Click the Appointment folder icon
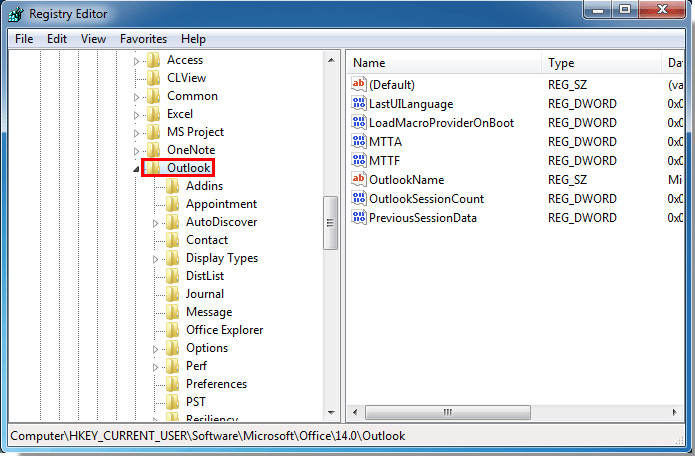Image resolution: width=695 pixels, height=456 pixels. pyautogui.click(x=172, y=204)
